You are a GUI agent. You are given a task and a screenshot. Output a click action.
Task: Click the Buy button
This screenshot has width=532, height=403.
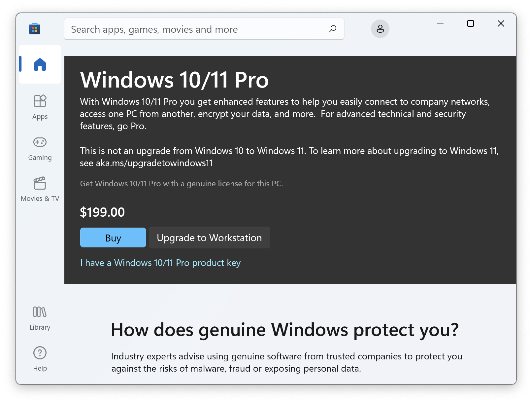113,238
